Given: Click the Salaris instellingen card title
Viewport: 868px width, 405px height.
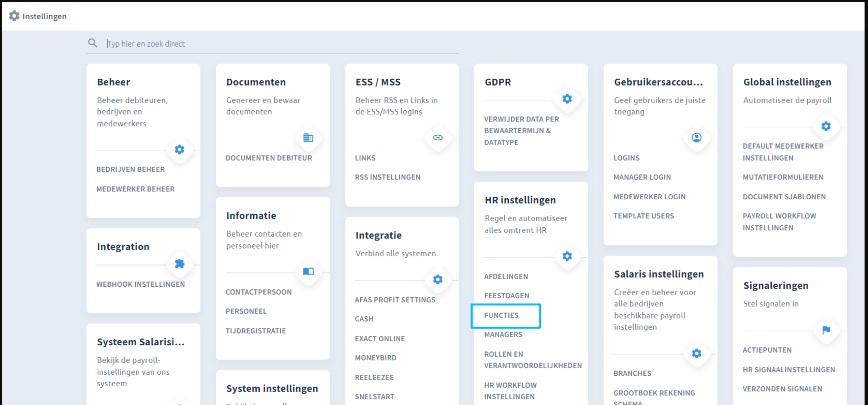Looking at the screenshot, I should pos(659,274).
